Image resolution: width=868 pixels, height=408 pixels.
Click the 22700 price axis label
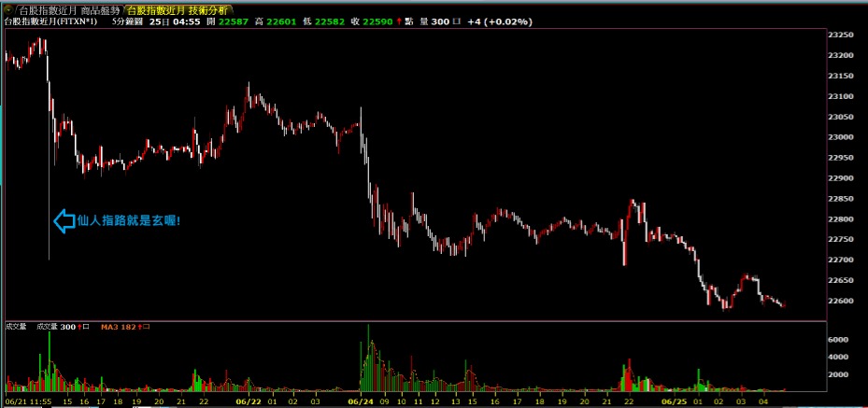pos(840,260)
